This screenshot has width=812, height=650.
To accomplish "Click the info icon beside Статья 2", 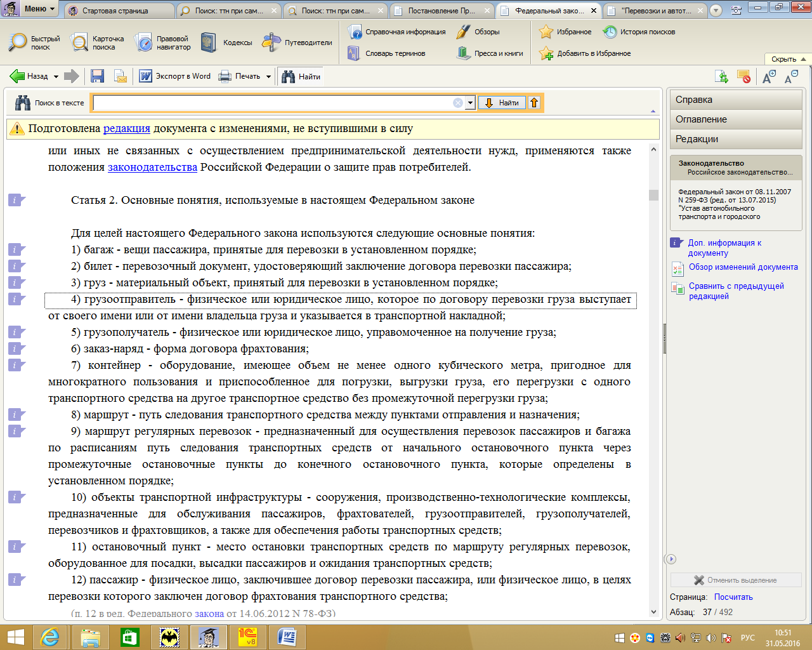I will [x=15, y=201].
